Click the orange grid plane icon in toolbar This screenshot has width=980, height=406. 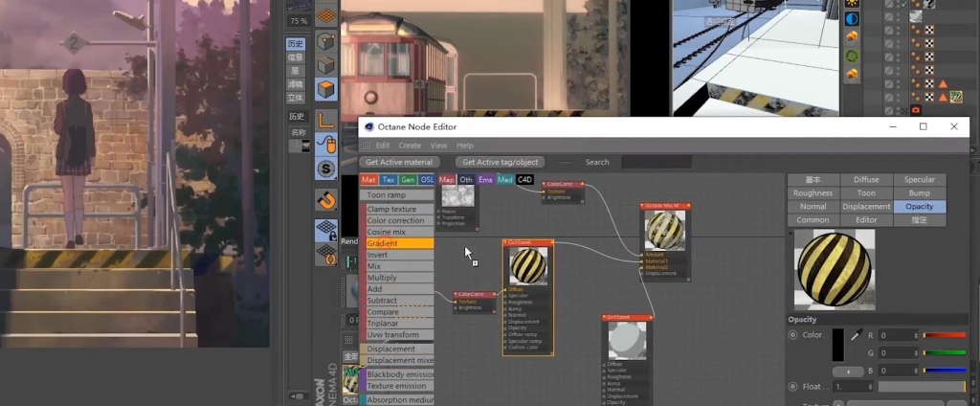click(x=325, y=15)
